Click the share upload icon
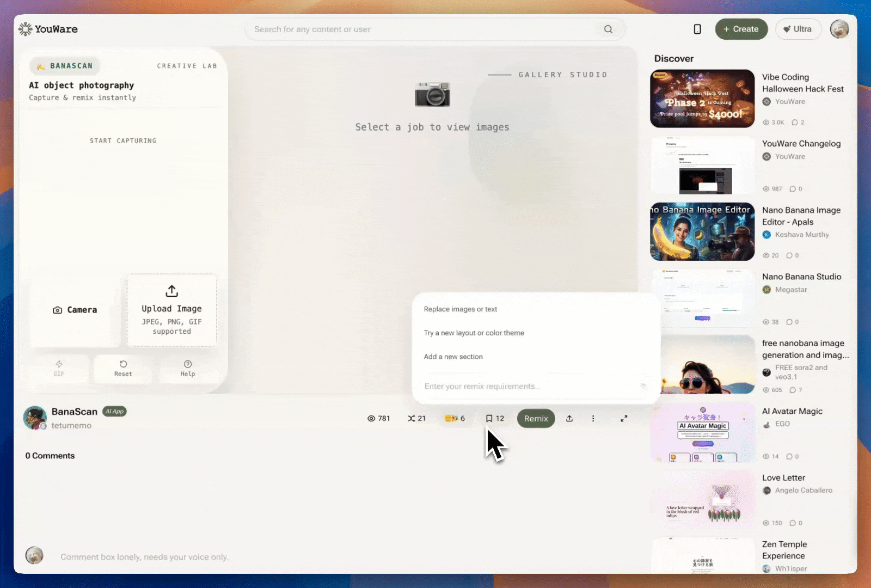Viewport: 871px width, 588px height. (569, 418)
